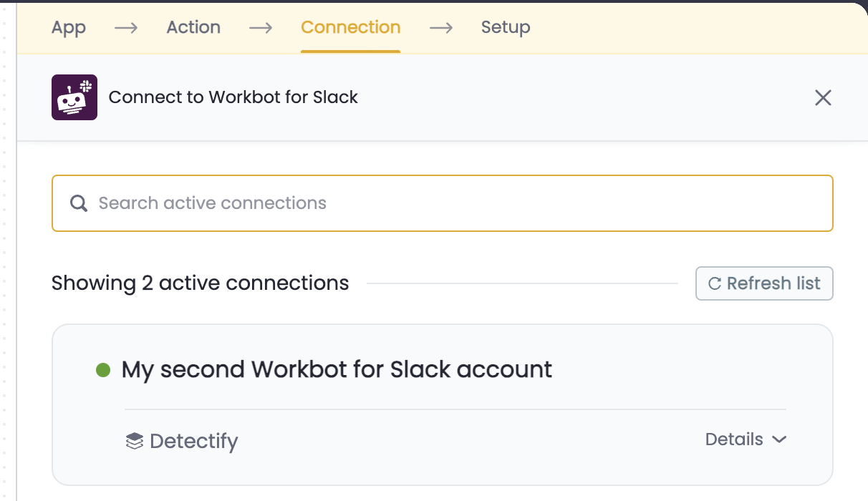Click the arrow between Action and Connection

[261, 28]
